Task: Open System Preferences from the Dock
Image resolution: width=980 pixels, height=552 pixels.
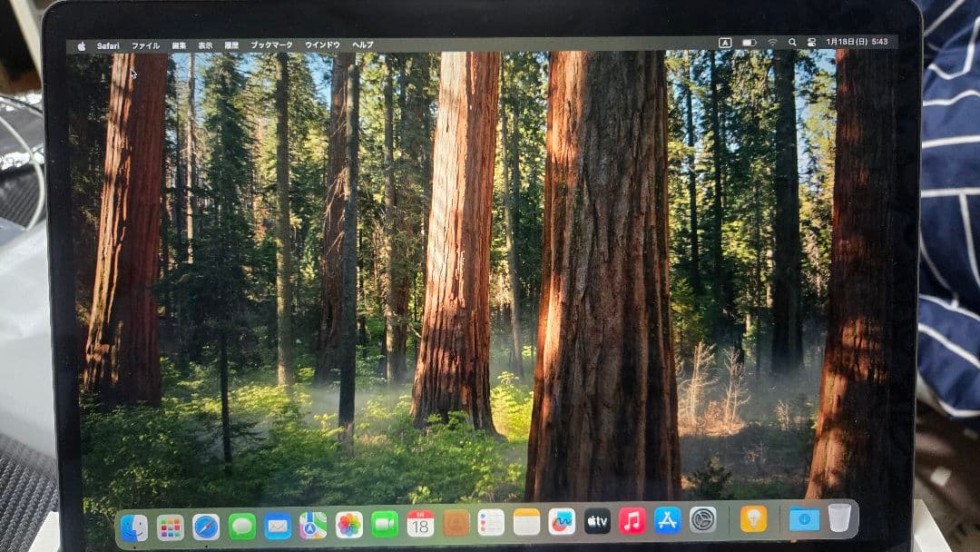Action: [703, 524]
